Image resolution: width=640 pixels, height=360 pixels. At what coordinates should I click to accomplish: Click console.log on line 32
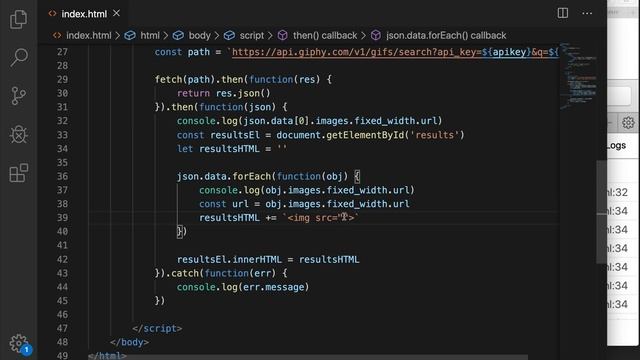[x=207, y=121]
